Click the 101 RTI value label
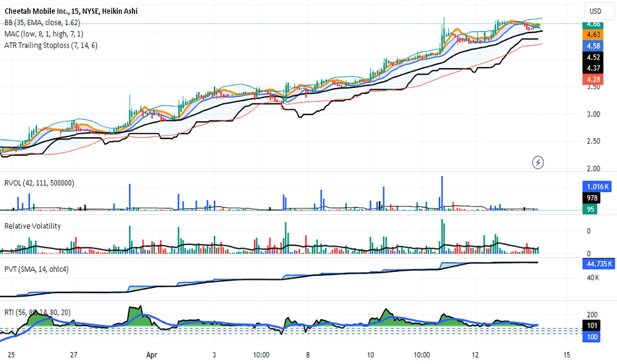This screenshot has height=364, width=617. pyautogui.click(x=591, y=326)
